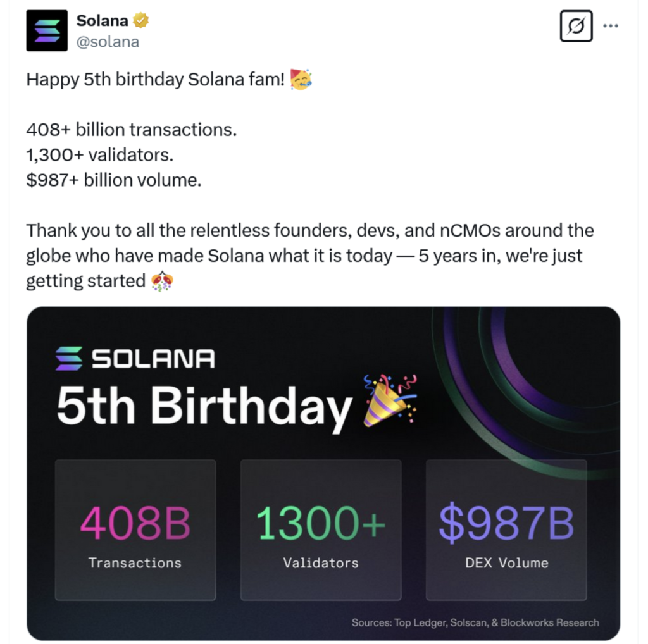Open the Solana display name link
The height and width of the screenshot is (644, 648).
(102, 20)
